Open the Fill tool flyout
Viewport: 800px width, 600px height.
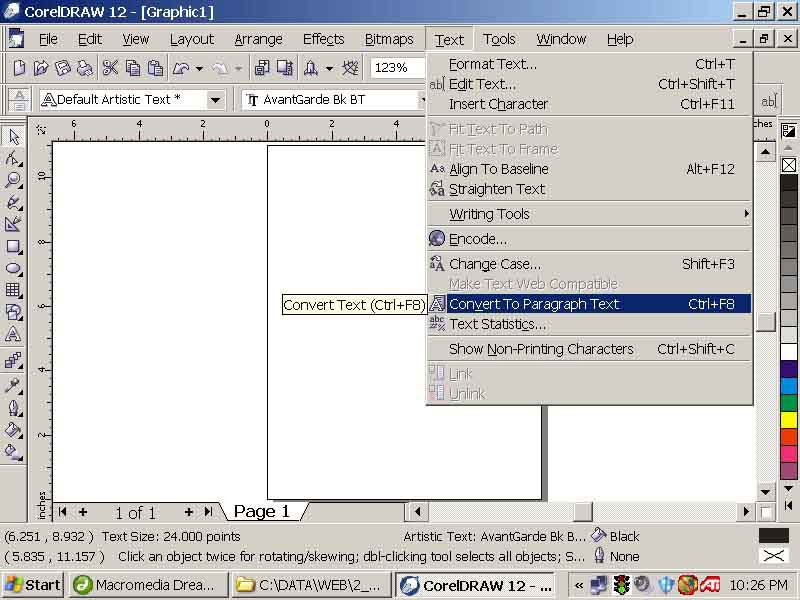(13, 430)
